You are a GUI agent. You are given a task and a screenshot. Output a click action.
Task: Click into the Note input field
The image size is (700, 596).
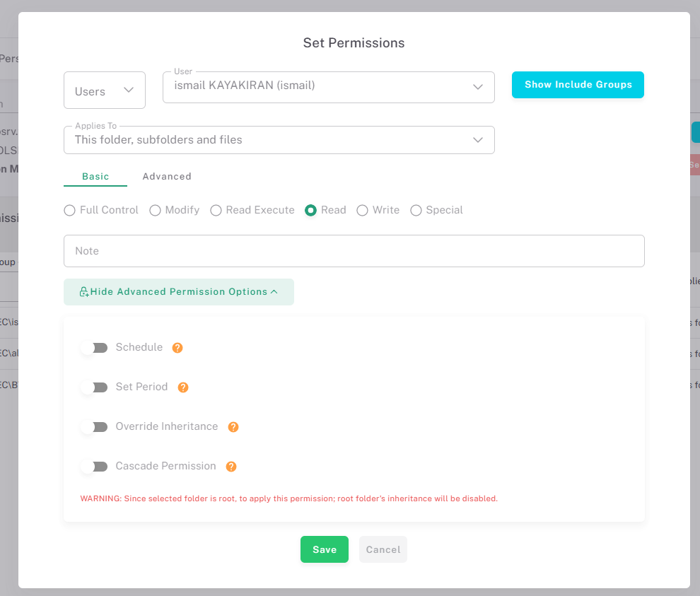click(354, 251)
